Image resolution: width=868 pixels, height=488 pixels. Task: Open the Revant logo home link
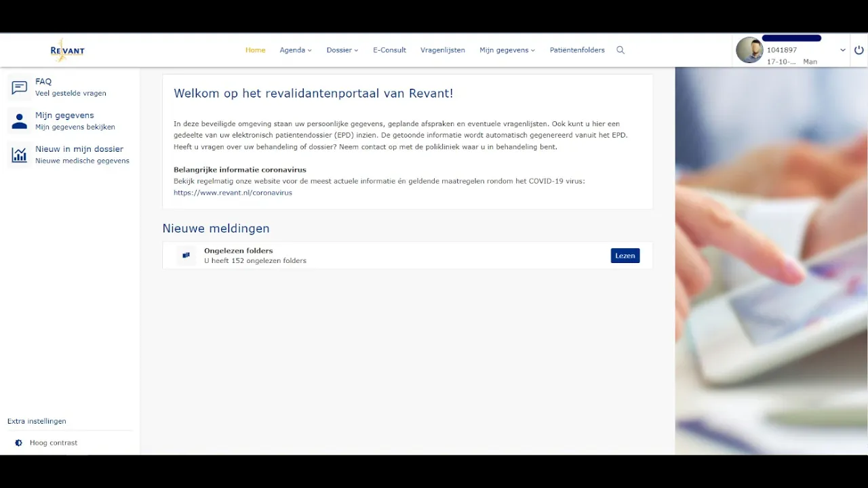tap(67, 50)
